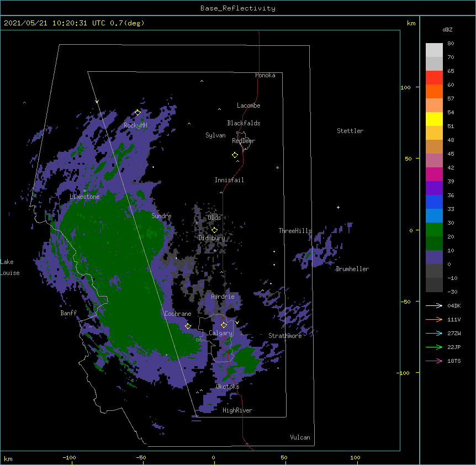Pick the slate purple swatch between 10 and 0
Image resolution: width=476 pixels, height=465 pixels.
434,257
